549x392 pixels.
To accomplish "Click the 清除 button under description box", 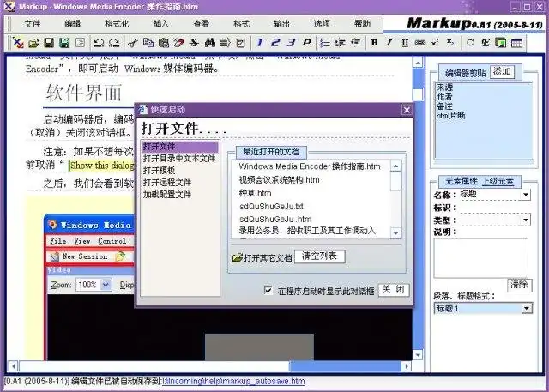I will point(519,285).
